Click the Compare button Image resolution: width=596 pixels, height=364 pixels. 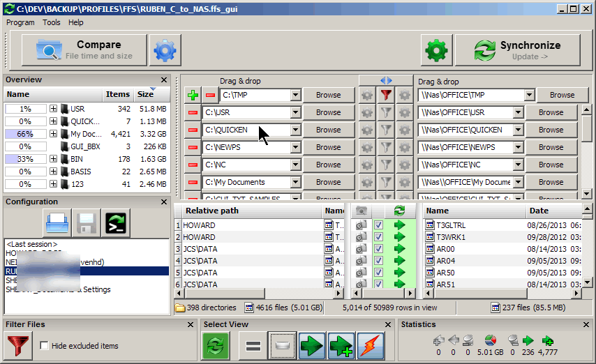[84, 50]
